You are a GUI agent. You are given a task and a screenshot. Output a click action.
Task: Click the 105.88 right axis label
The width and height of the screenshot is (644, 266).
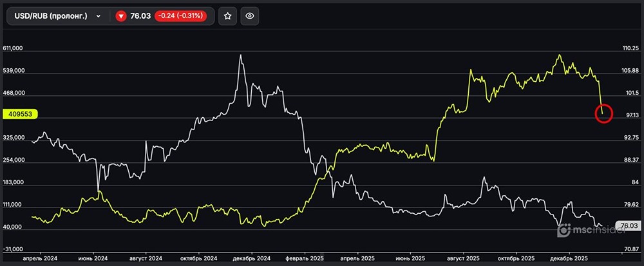(x=630, y=71)
